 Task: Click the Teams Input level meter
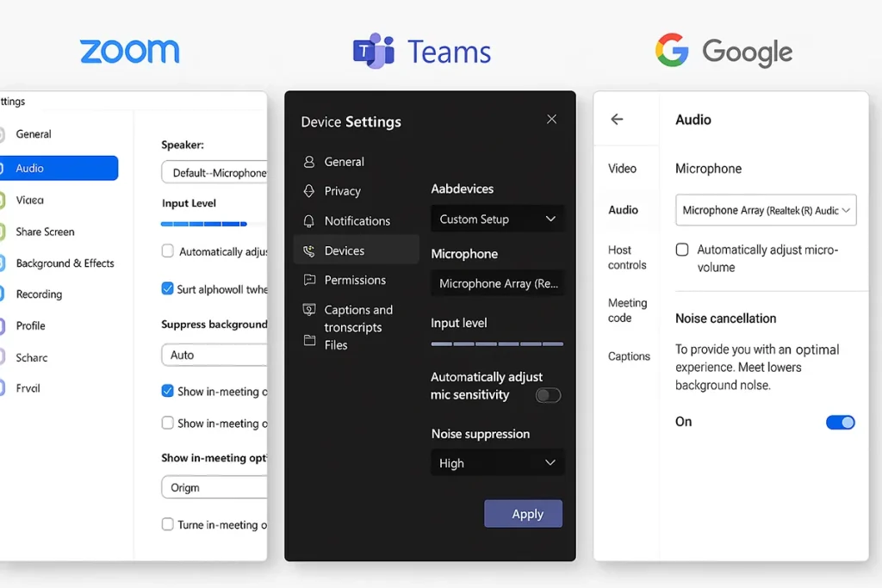[497, 344]
